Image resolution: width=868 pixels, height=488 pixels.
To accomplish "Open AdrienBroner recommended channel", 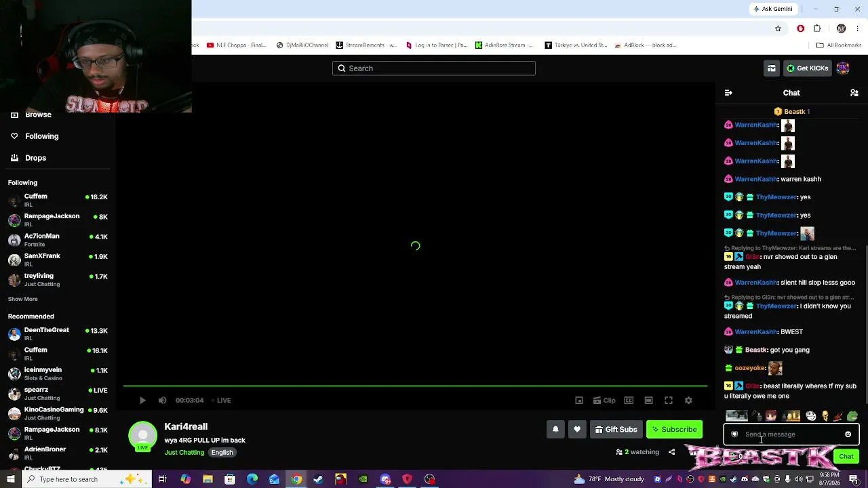I will (58, 453).
